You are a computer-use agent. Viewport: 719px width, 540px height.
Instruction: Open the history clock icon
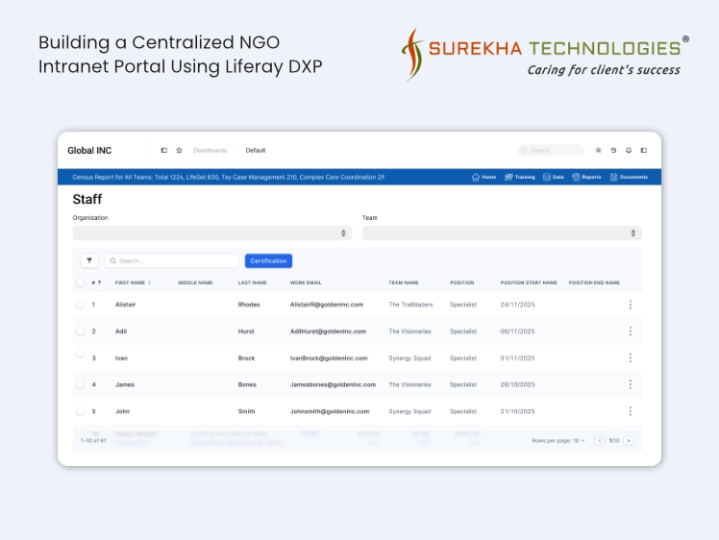(613, 150)
